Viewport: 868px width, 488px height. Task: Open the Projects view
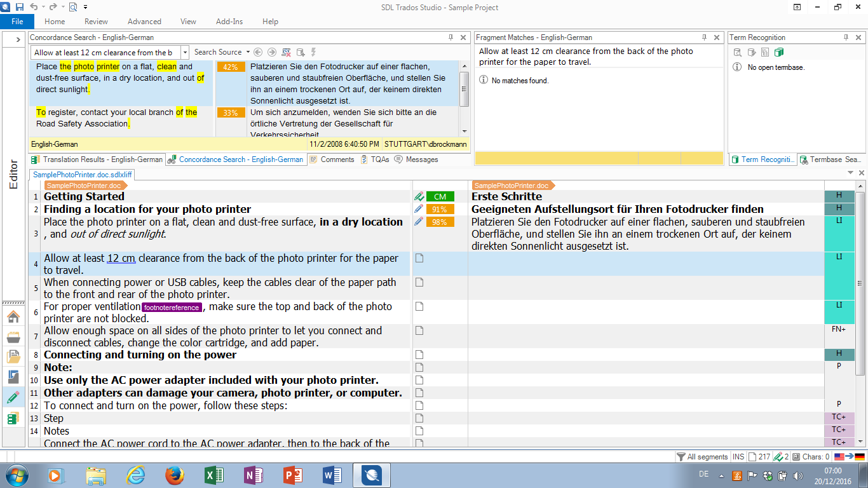coord(13,337)
